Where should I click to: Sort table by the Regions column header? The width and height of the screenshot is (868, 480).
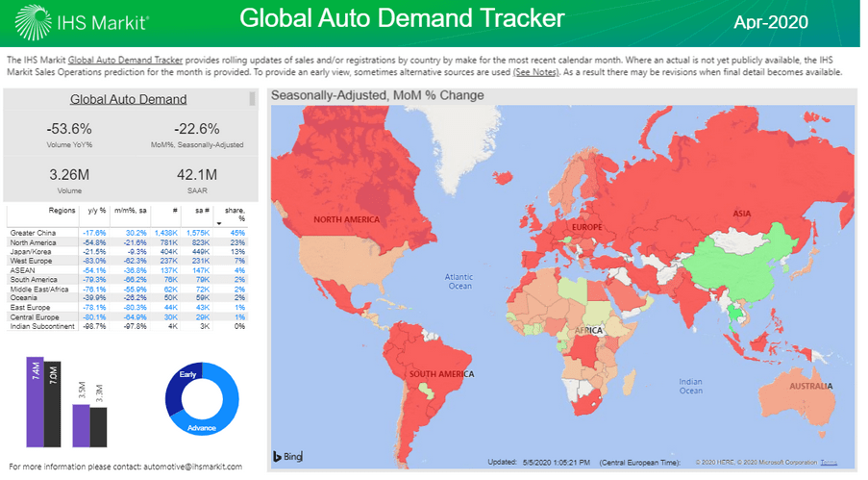[x=62, y=211]
